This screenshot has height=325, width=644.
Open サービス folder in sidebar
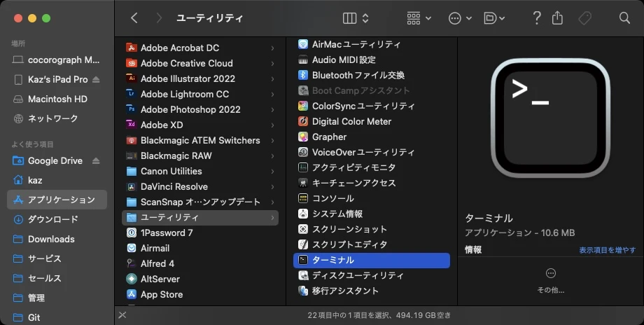click(x=57, y=258)
